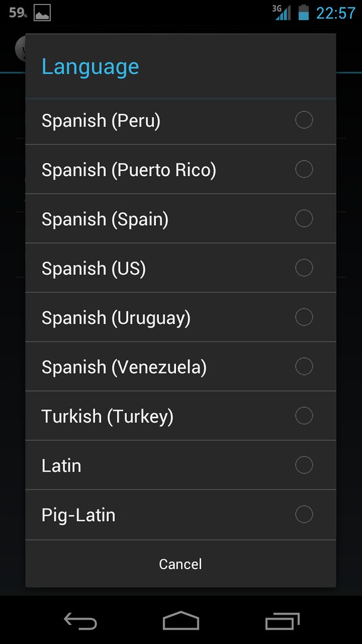Open the recent apps navigation icon
The width and height of the screenshot is (362, 644).
(282, 621)
